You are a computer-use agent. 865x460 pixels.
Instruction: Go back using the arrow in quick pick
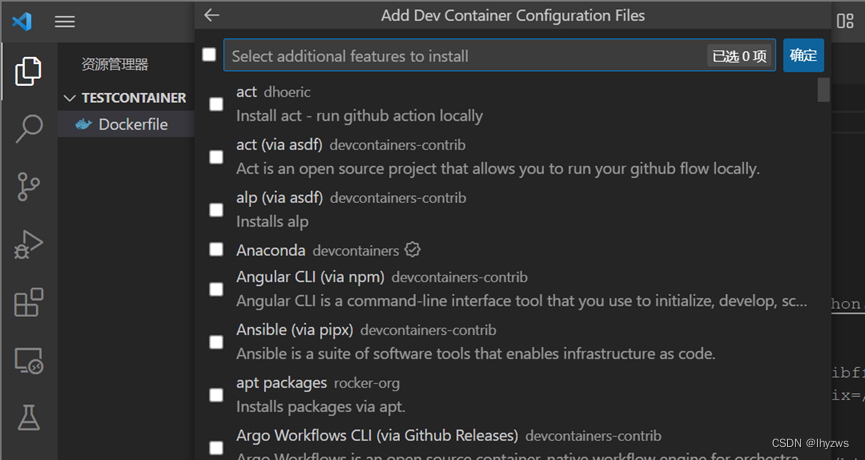pyautogui.click(x=211, y=15)
